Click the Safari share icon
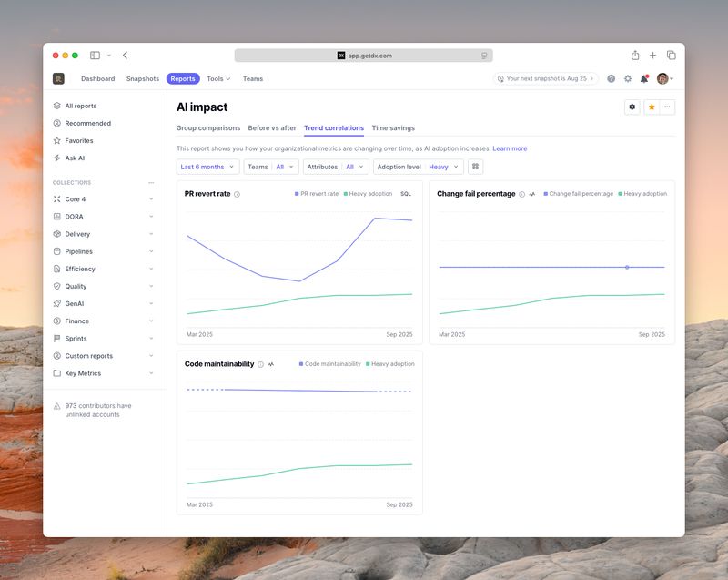The height and width of the screenshot is (580, 728). [x=635, y=56]
